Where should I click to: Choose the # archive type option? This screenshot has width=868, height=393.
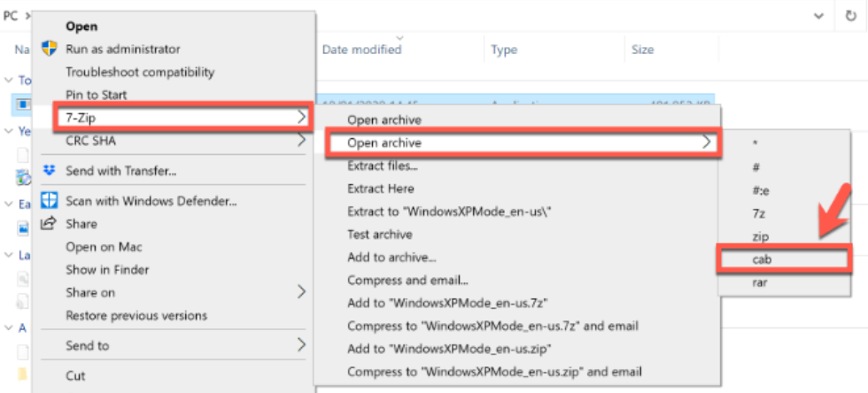tap(756, 166)
